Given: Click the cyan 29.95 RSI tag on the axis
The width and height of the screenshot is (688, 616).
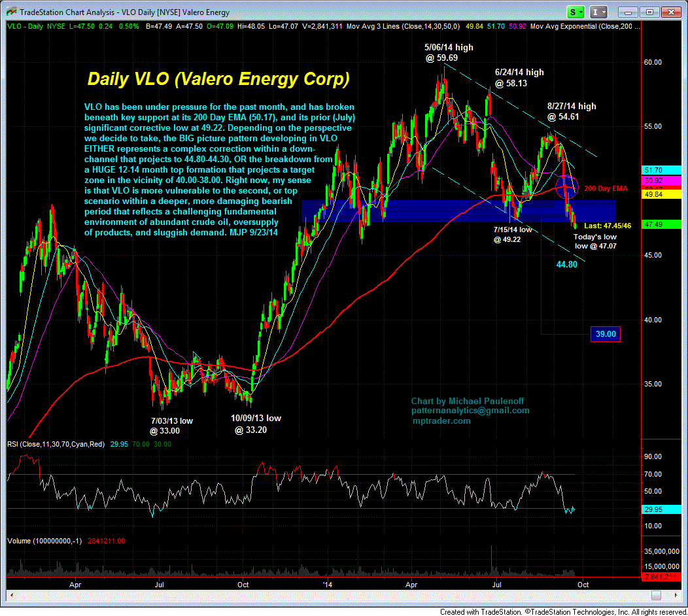Looking at the screenshot, I should pos(662,510).
